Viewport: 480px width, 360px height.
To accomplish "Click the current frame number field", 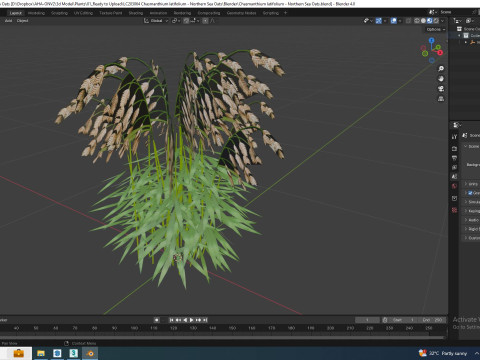I will 367,320.
